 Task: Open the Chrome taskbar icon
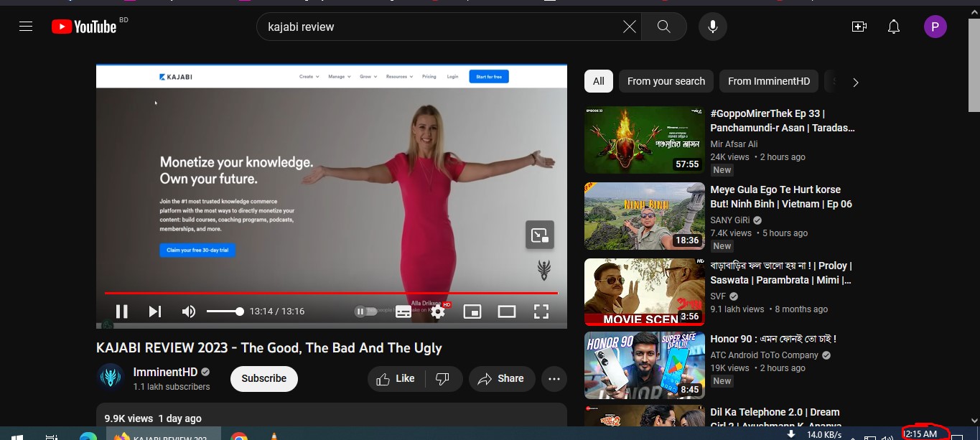[239, 436]
